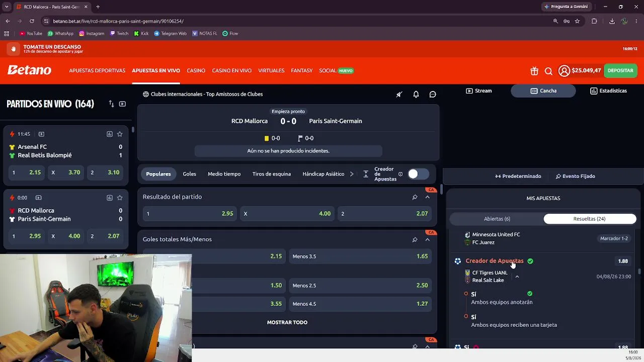Click the Evento Fijado button
Viewport: 644px width, 362px height.
576,176
